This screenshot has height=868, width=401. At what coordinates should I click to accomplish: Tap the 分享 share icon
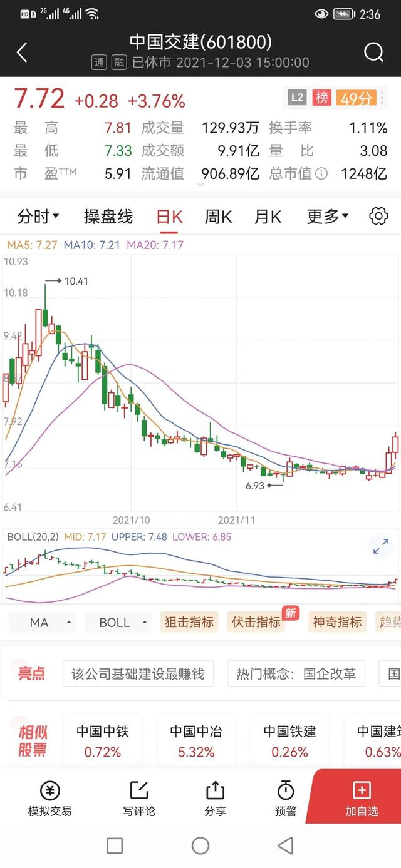coord(215,799)
